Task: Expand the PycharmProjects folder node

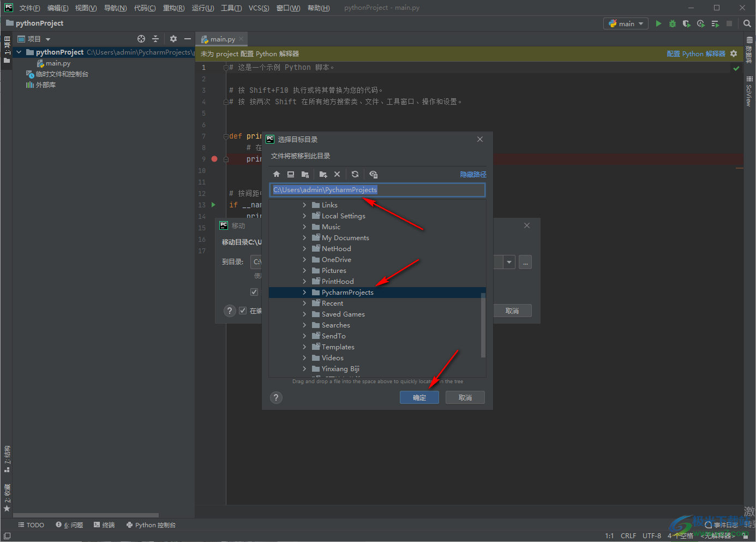Action: click(x=304, y=292)
